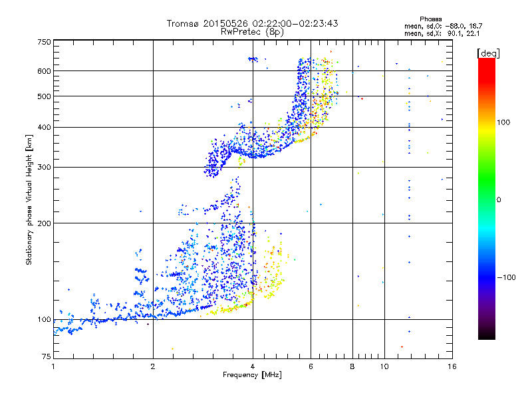The width and height of the screenshot is (532, 399).
Task: Click x-axis tick label "4"
Action: pos(253,366)
